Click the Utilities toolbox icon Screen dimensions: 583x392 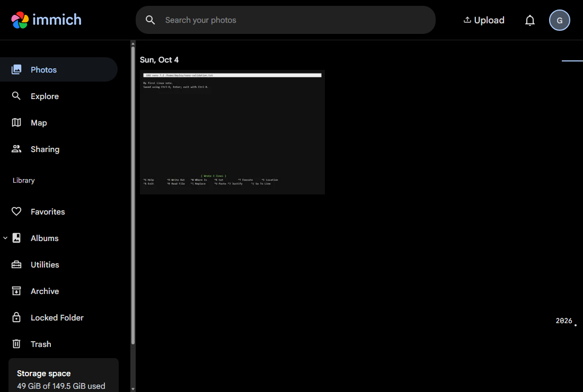click(x=16, y=264)
